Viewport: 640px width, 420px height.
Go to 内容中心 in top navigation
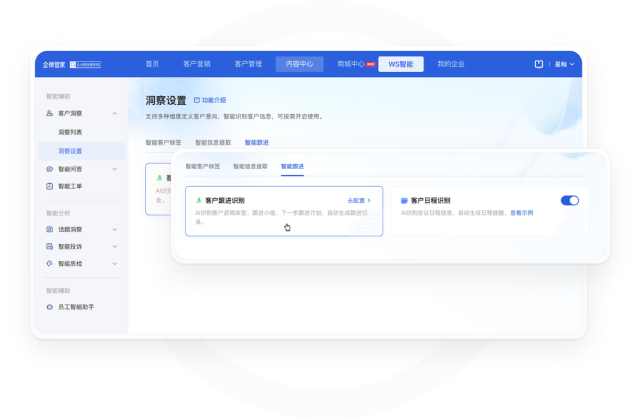tap(293, 64)
